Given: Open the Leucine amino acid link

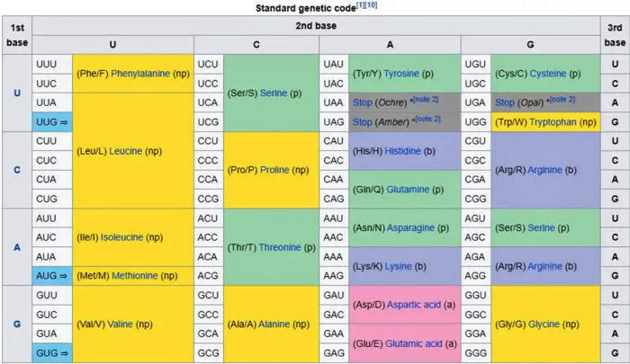Looking at the screenshot, I should tap(130, 151).
